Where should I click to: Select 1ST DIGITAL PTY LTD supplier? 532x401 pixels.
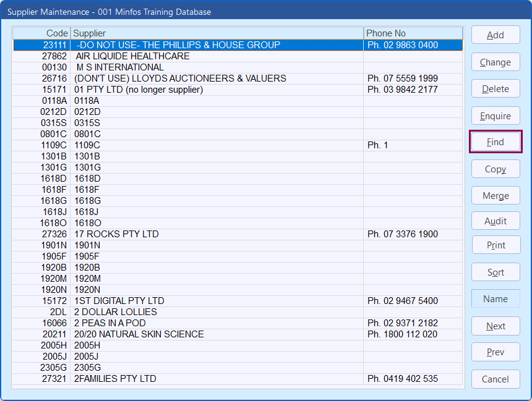point(238,301)
